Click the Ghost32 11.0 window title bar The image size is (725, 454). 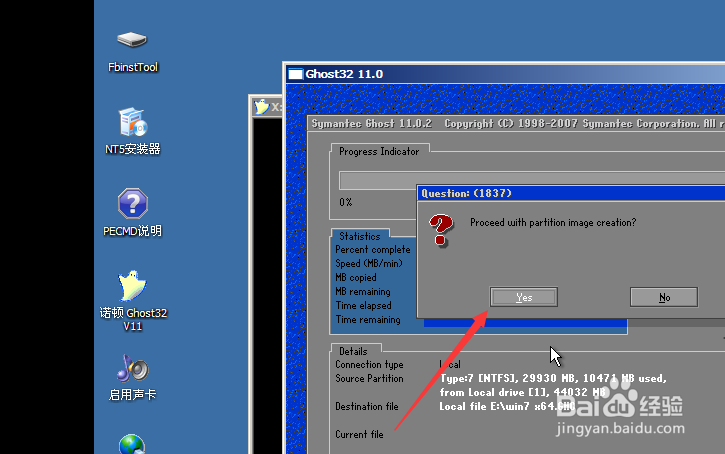coord(506,74)
